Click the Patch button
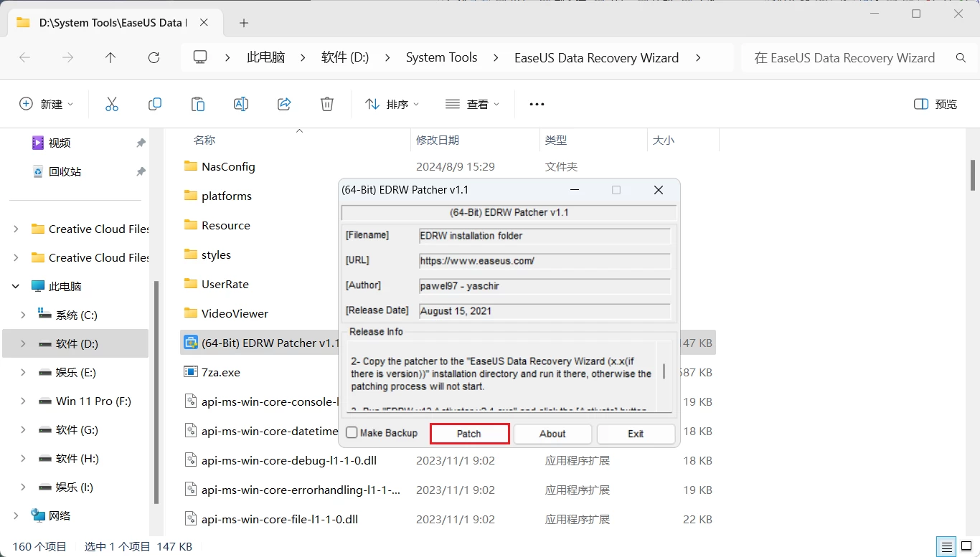Screen dimensions: 980x557 tap(469, 434)
